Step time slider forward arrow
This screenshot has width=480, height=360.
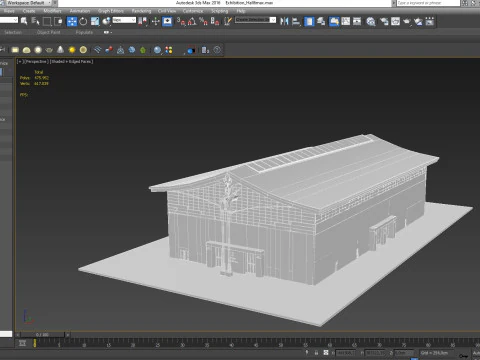coord(67,334)
